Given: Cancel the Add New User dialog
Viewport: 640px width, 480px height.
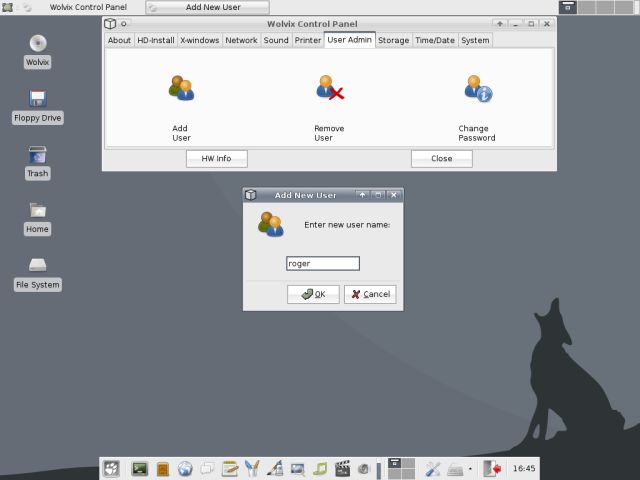Looking at the screenshot, I should [370, 294].
